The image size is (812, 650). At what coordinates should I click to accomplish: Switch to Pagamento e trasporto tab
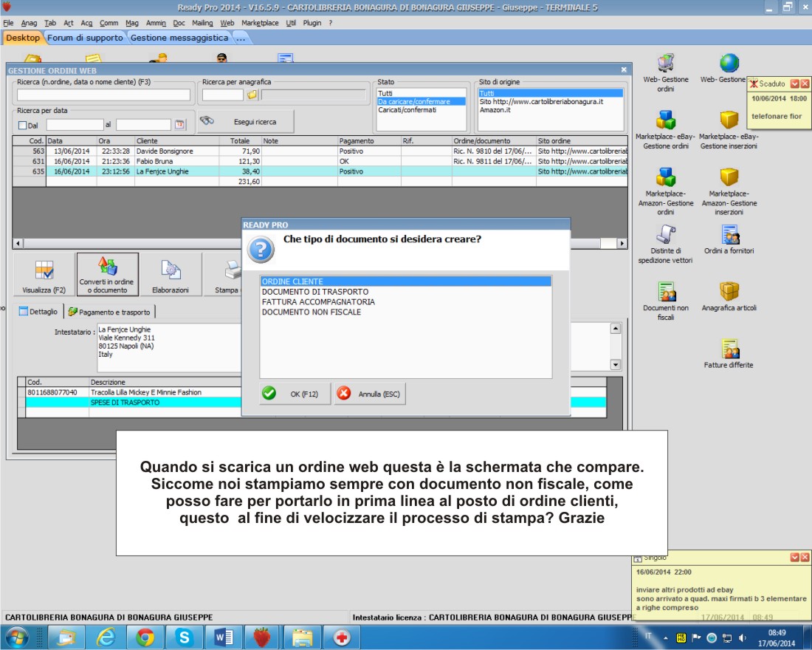click(x=110, y=312)
